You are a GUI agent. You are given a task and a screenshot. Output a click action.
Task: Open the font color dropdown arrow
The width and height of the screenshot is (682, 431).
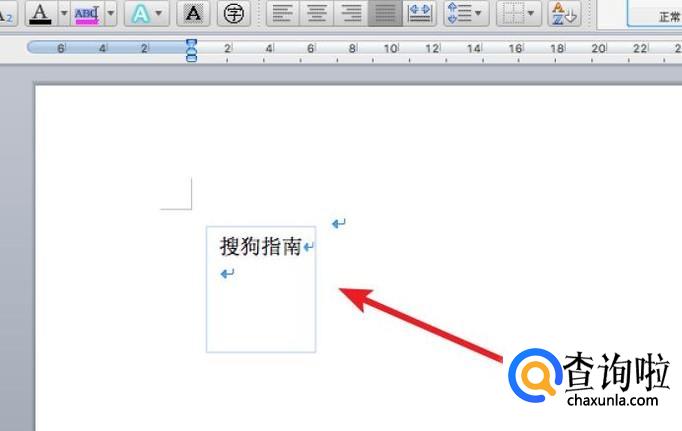click(64, 13)
